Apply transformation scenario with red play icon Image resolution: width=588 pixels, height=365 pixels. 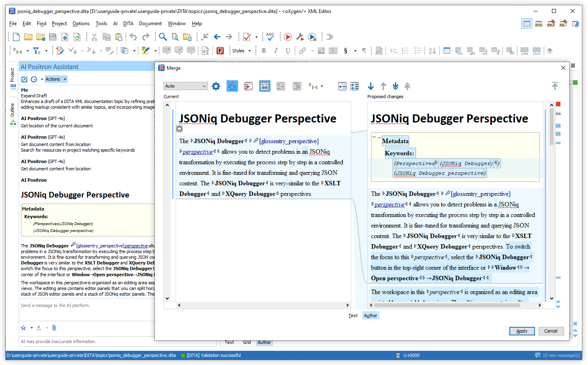(x=288, y=37)
